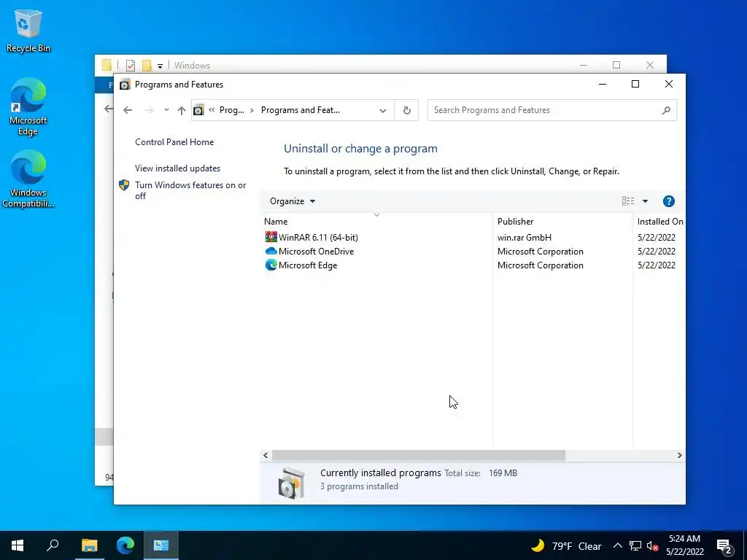Click the chevron after the Prog... breadcrumb
This screenshot has height=560, width=747.
(252, 110)
